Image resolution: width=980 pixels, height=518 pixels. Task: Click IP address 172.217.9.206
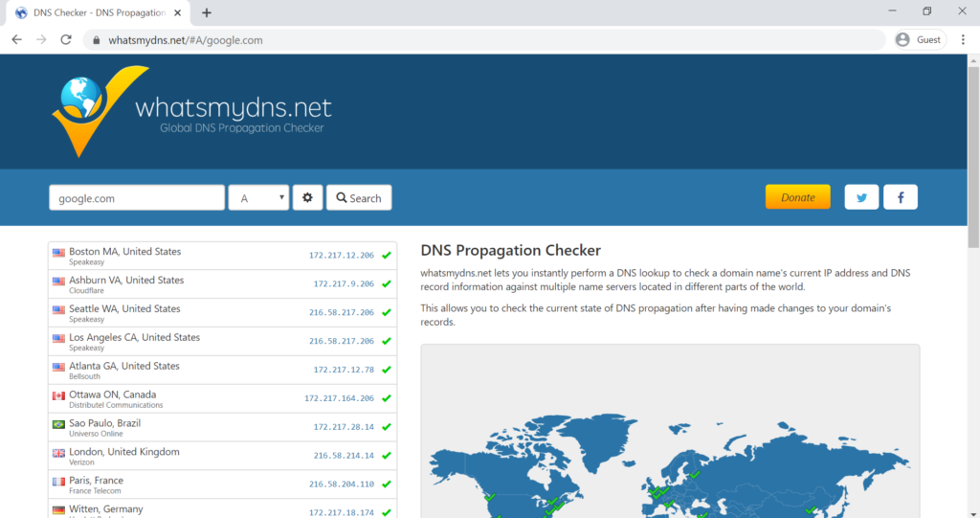344,284
